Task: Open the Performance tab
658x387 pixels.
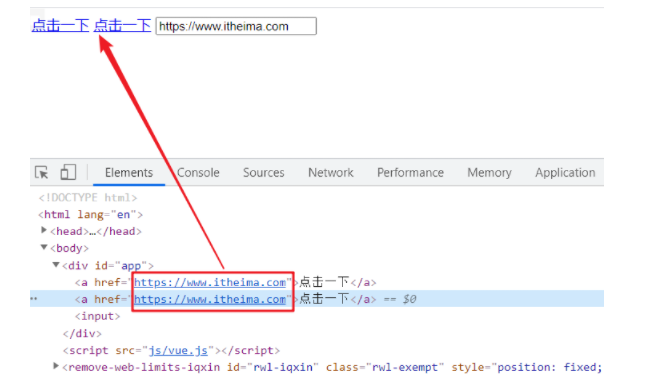Action: (x=410, y=173)
